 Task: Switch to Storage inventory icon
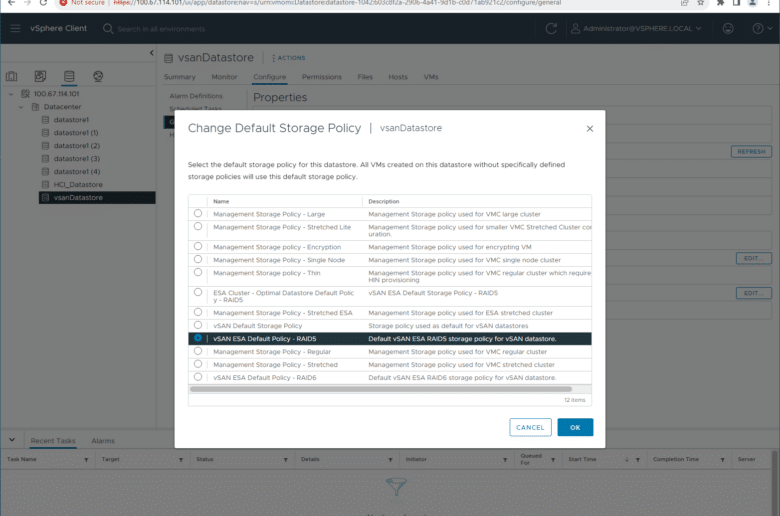click(69, 76)
